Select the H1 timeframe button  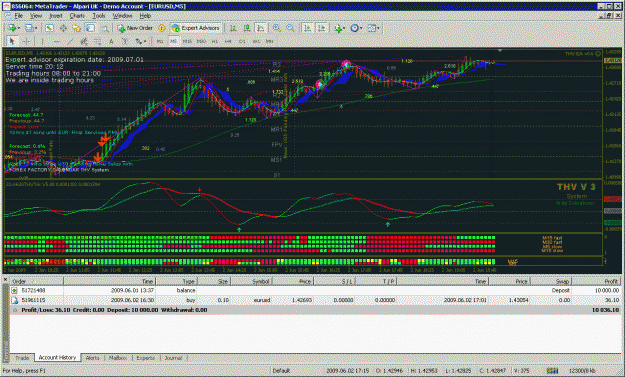coord(214,41)
